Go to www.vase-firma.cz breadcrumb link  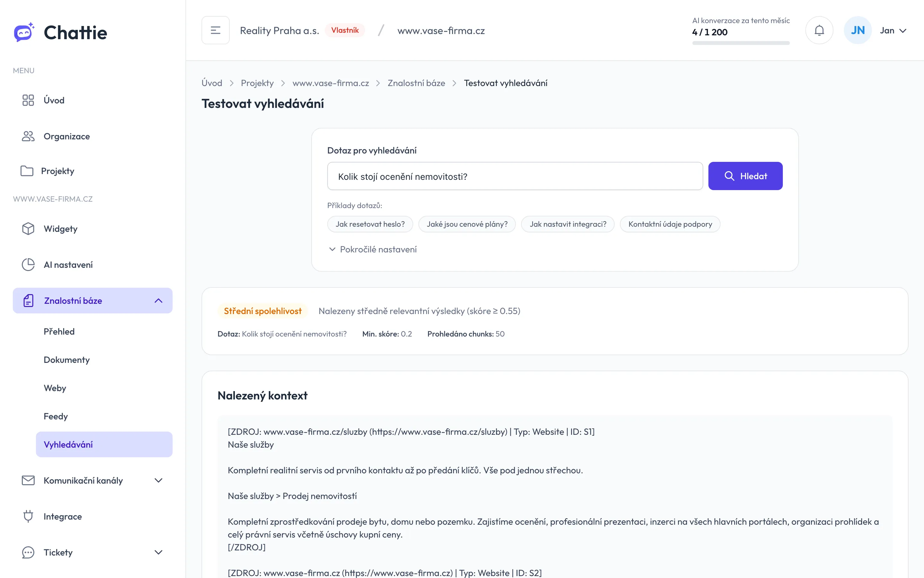pyautogui.click(x=331, y=83)
